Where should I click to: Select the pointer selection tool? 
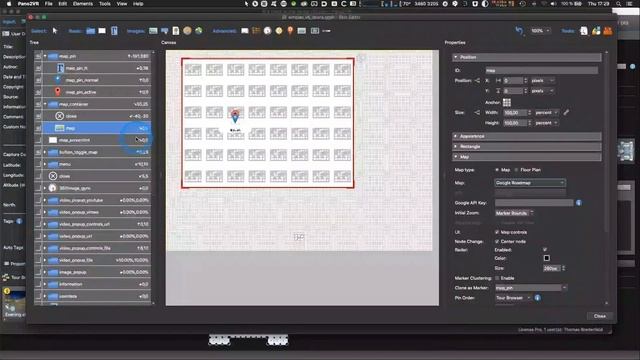point(55,31)
